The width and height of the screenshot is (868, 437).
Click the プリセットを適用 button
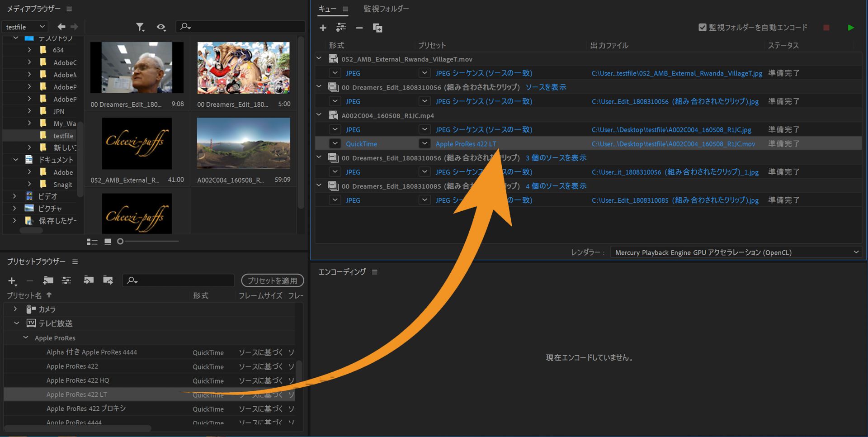click(x=272, y=280)
